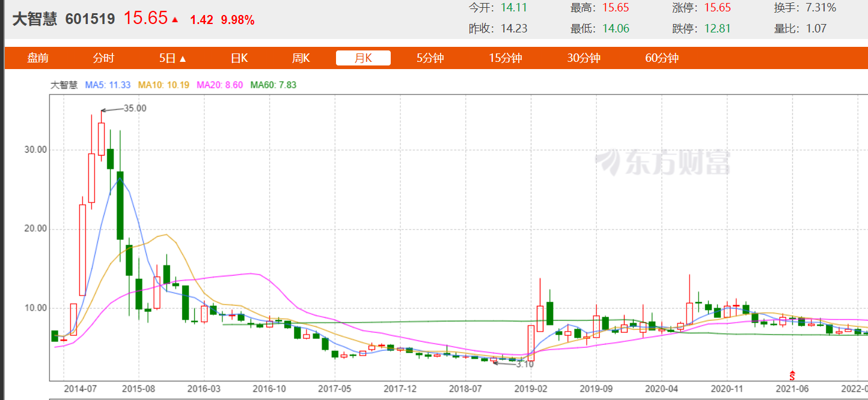Expand the 5日 dropdown arrow tab
The width and height of the screenshot is (868, 400).
point(173,58)
